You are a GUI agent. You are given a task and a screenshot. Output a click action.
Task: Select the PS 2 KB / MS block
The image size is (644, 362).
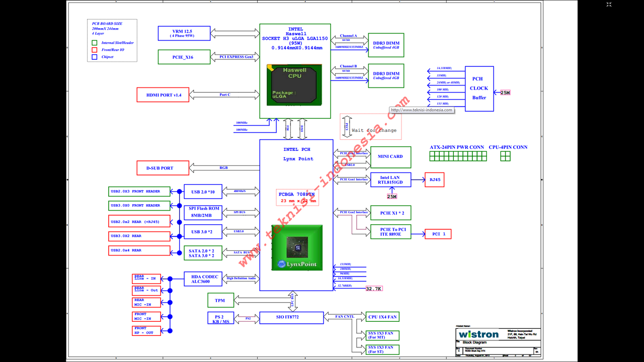click(221, 318)
